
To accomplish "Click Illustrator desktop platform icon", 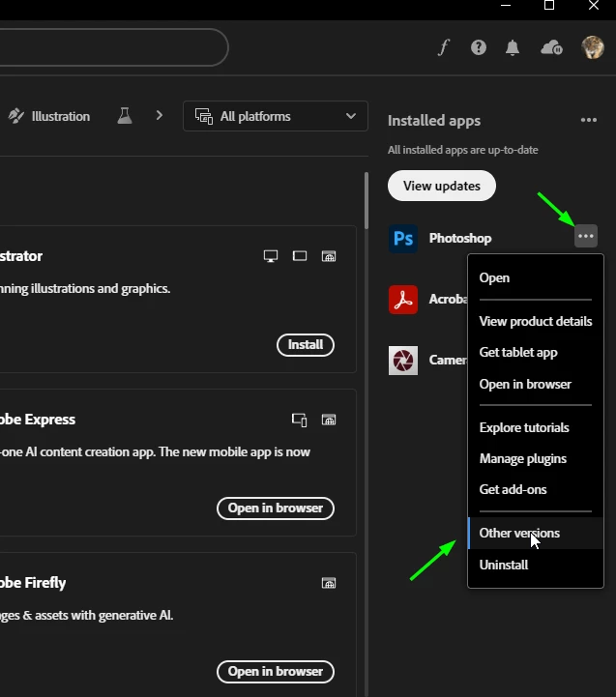I will coord(271,256).
